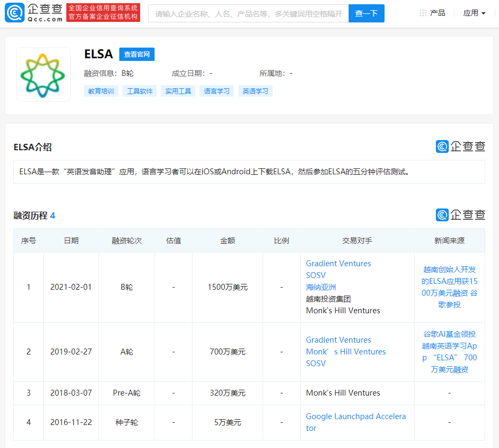Viewport: 499px width, 448px height.
Task: Select the 教育培训 tag
Action: point(101,91)
